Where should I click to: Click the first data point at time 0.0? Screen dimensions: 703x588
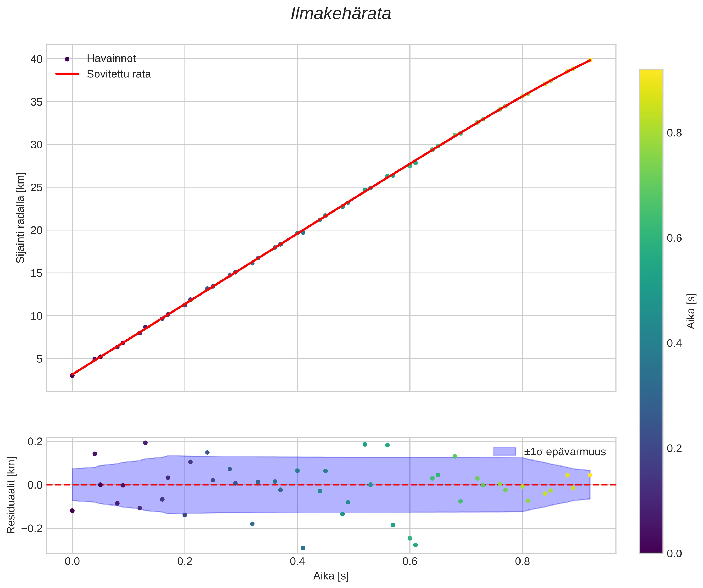(x=72, y=375)
